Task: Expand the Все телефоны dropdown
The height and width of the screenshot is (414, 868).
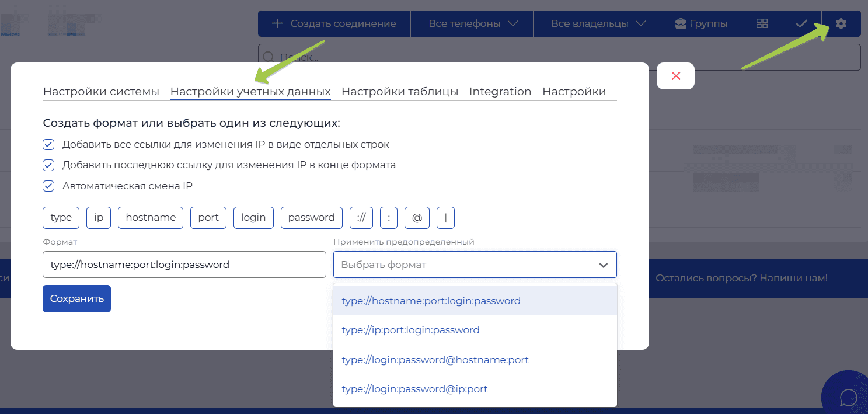Action: (x=472, y=24)
